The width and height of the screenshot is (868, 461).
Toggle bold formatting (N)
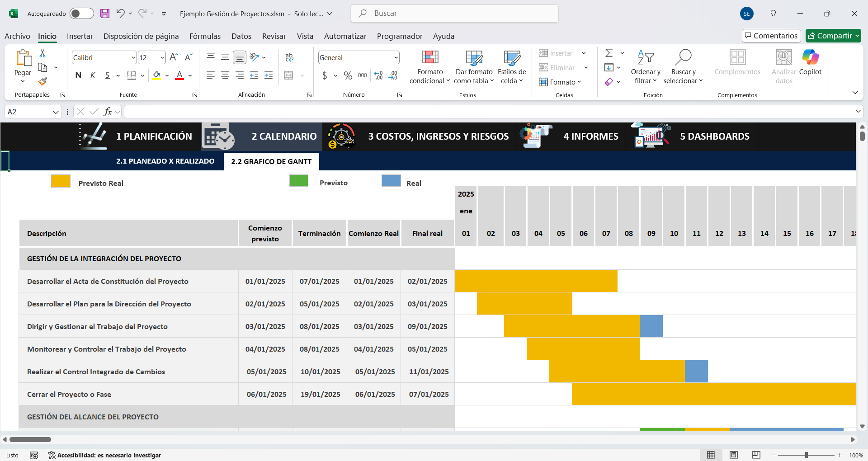click(x=79, y=75)
